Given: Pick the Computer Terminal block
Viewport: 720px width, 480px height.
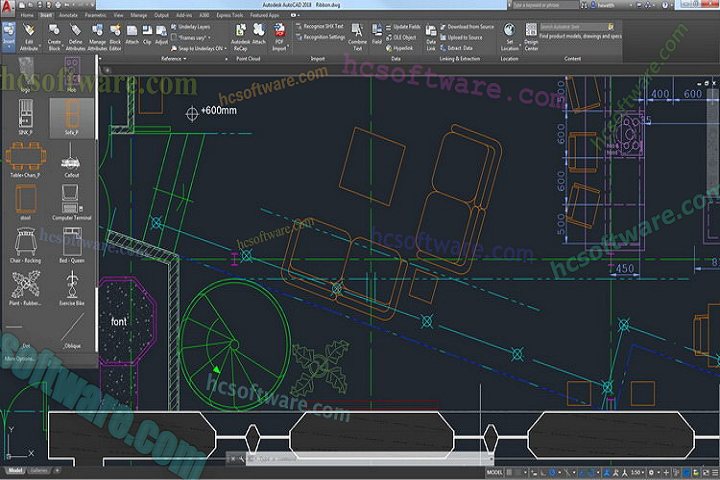Looking at the screenshot, I should (x=71, y=202).
